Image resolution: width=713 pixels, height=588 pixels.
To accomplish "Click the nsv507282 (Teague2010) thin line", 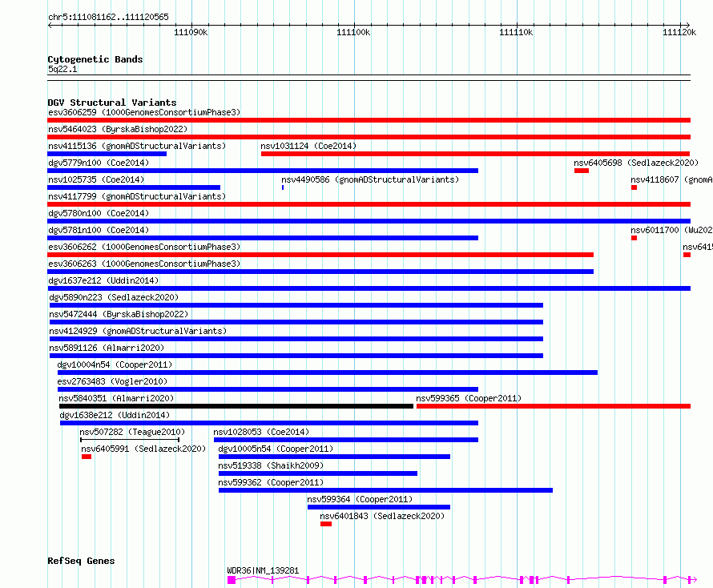I will click(x=130, y=440).
